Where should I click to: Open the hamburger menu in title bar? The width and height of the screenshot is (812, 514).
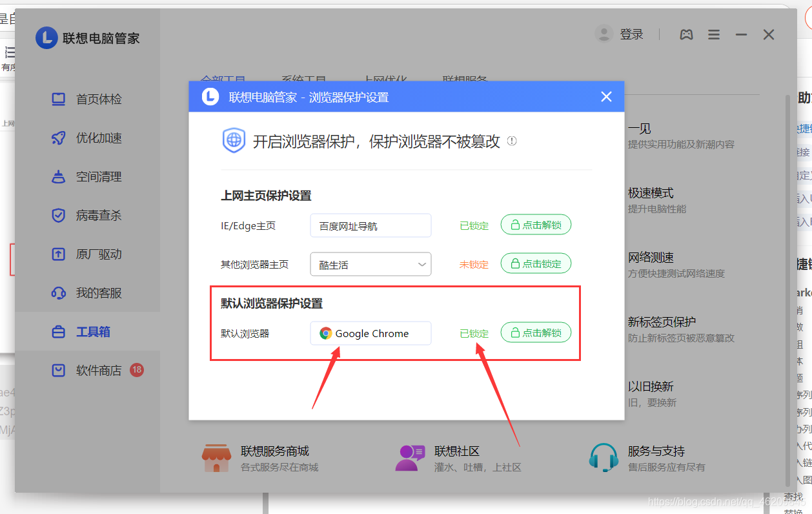coord(714,35)
